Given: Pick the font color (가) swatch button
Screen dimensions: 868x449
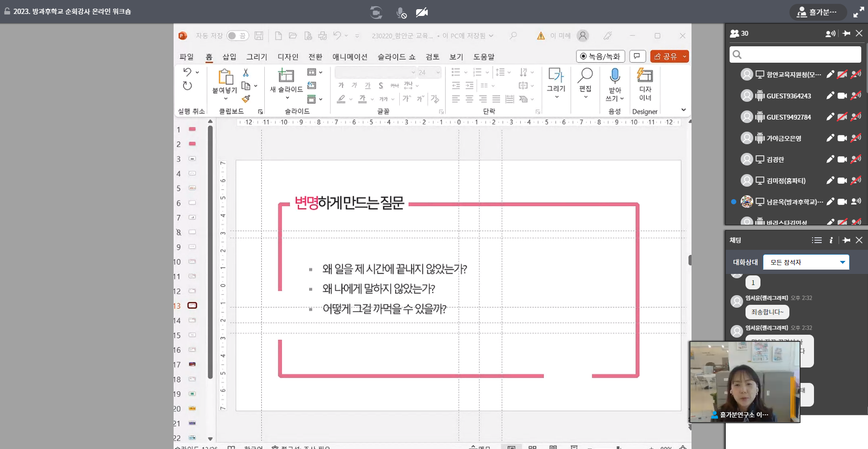Looking at the screenshot, I should coord(363,99).
